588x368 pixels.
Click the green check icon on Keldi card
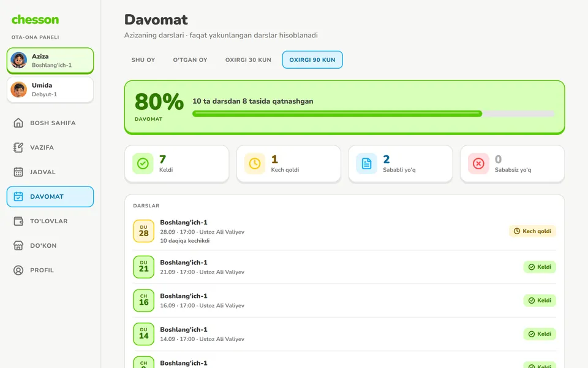tap(143, 164)
